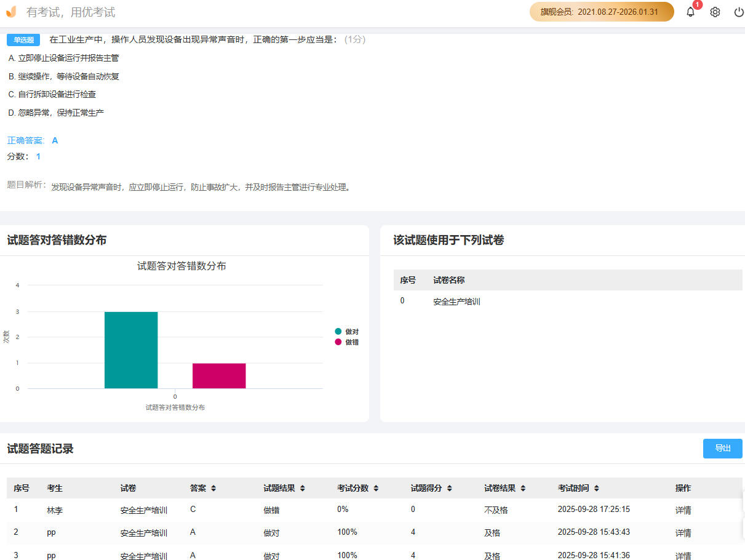Click the sort icon beside 试卷结果 column
This screenshot has width=745, height=560.
coord(522,488)
